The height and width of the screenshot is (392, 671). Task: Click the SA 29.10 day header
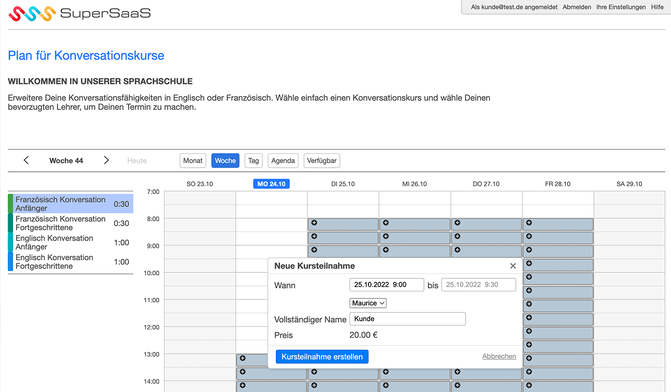(629, 184)
